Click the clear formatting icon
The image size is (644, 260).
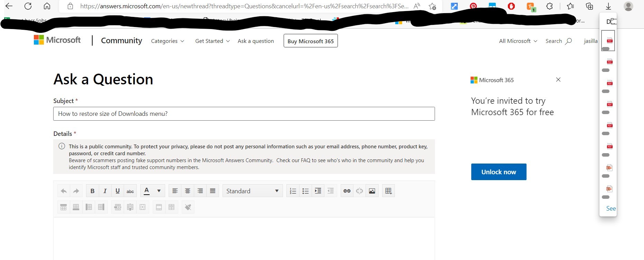pos(188,207)
